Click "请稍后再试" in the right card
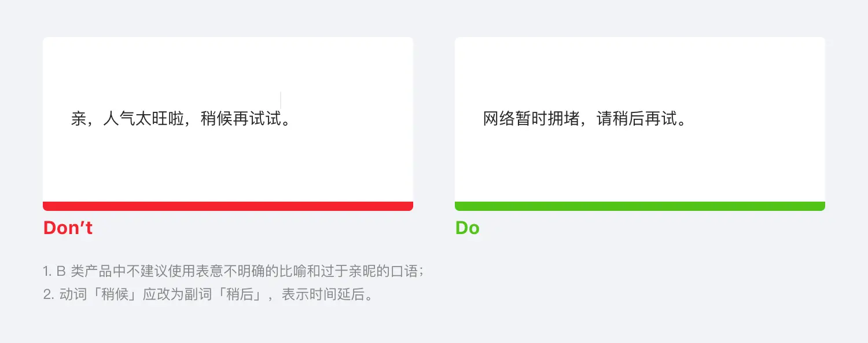The image size is (868, 343). pyautogui.click(x=637, y=119)
